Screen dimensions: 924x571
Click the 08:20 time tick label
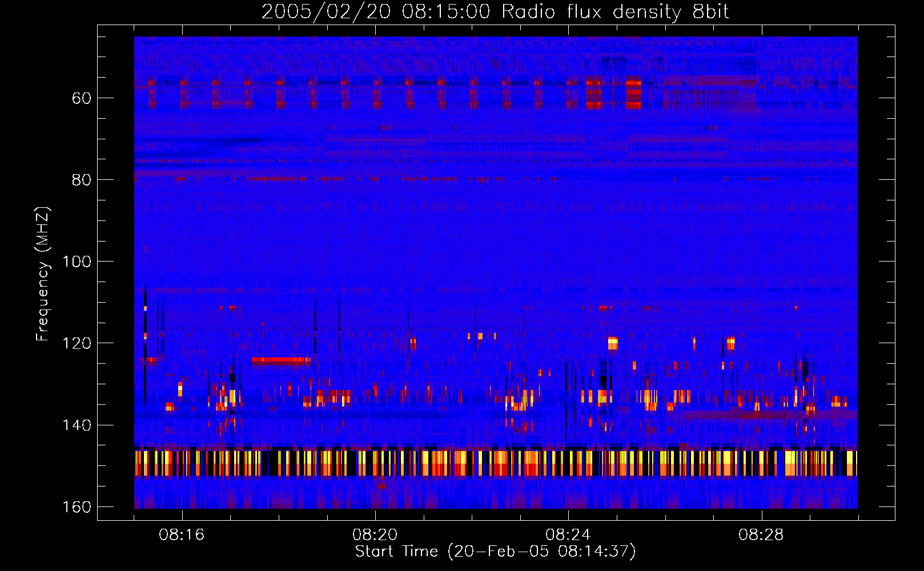tap(375, 535)
